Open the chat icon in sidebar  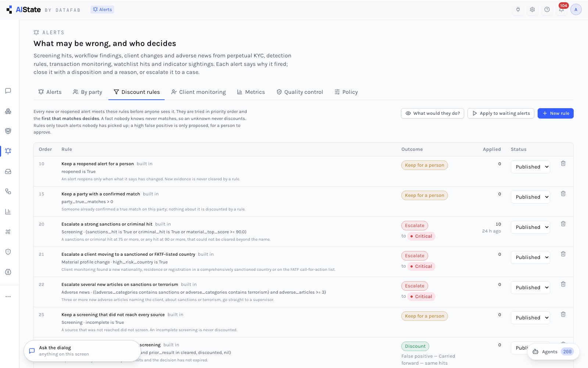pos(8,91)
